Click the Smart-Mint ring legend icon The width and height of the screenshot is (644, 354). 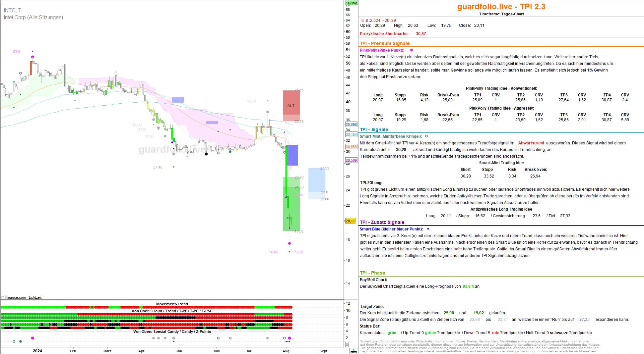click(x=426, y=136)
